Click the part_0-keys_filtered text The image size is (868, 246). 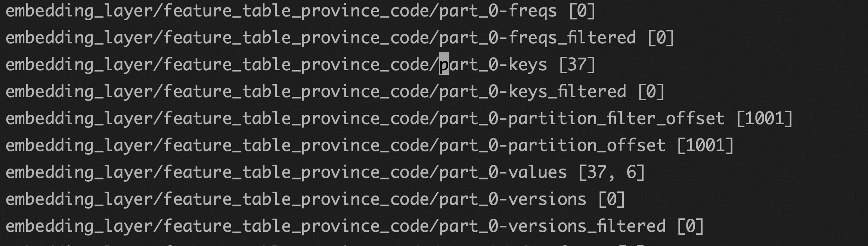tap(533, 92)
